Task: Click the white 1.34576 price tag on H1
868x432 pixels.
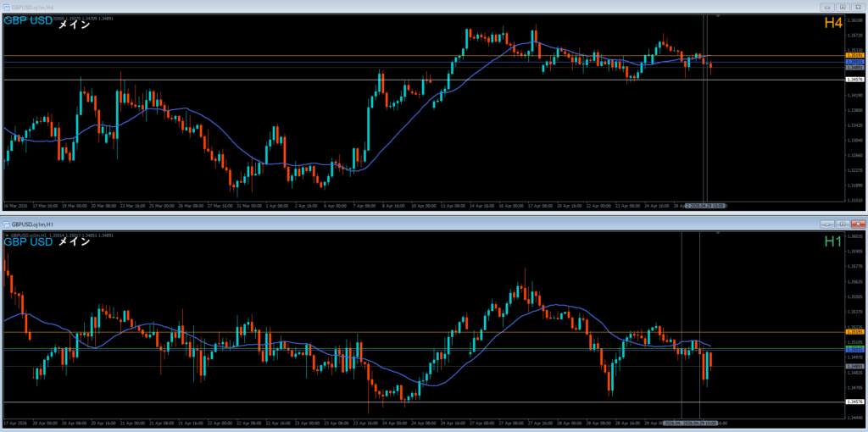Action: coord(854,402)
